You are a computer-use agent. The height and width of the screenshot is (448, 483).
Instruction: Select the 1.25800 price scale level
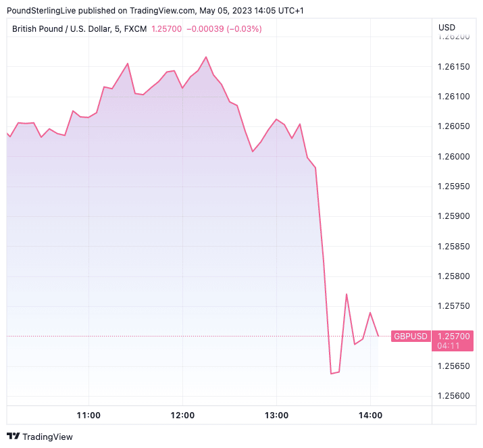pyautogui.click(x=454, y=276)
